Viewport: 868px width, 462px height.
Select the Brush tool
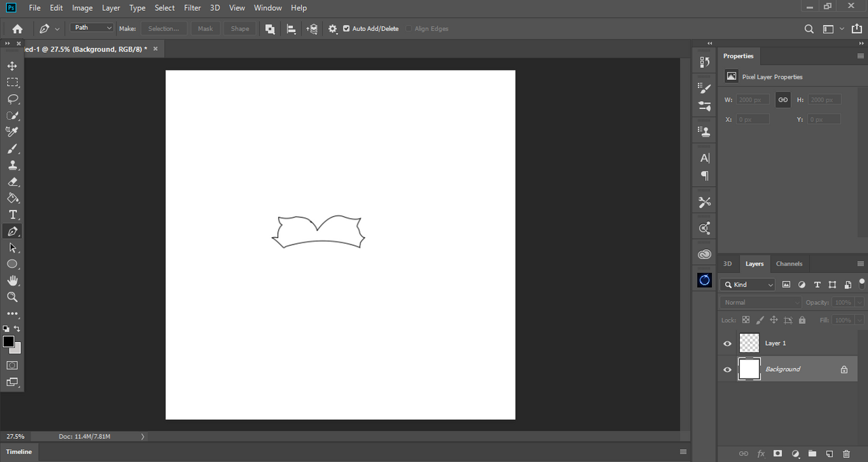12,148
